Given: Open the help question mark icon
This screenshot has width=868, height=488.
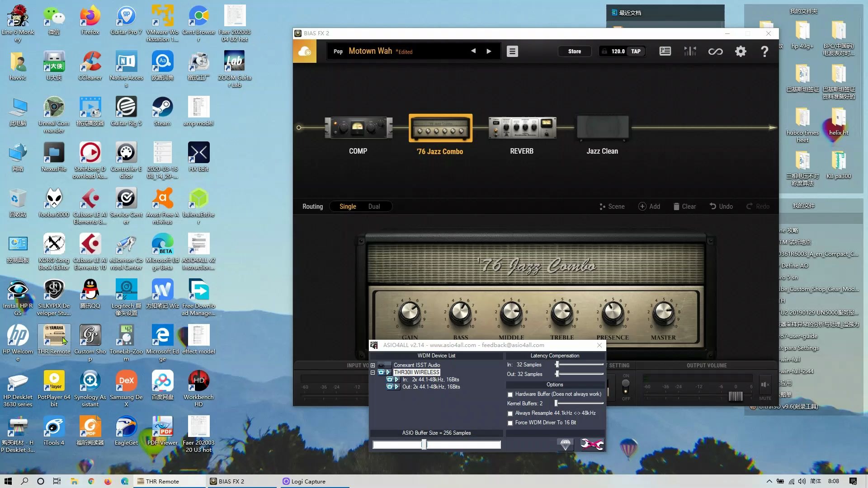Looking at the screenshot, I should click(764, 52).
